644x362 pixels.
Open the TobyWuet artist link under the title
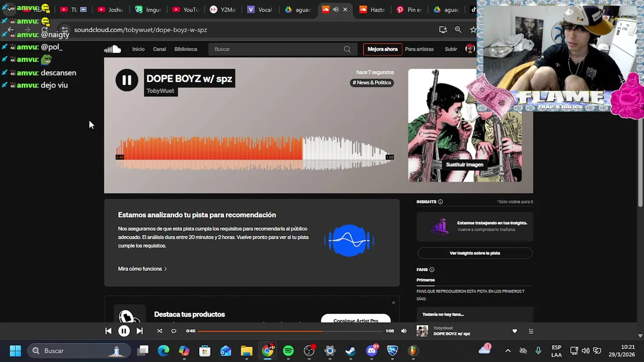click(160, 91)
